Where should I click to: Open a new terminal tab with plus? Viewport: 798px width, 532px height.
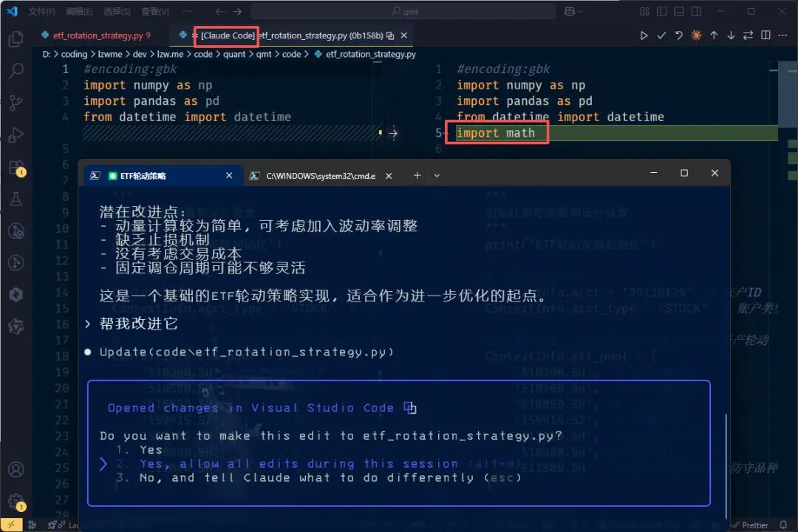417,176
